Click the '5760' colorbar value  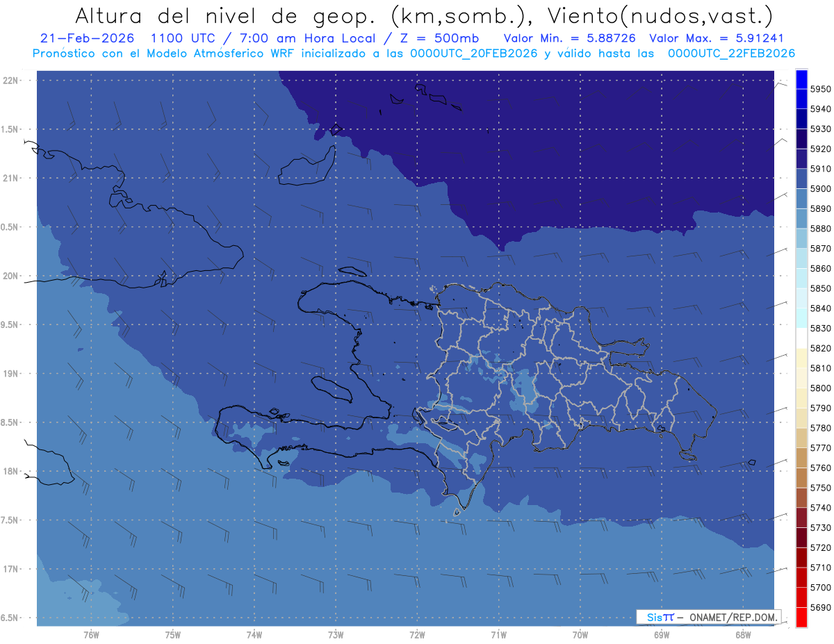821,468
